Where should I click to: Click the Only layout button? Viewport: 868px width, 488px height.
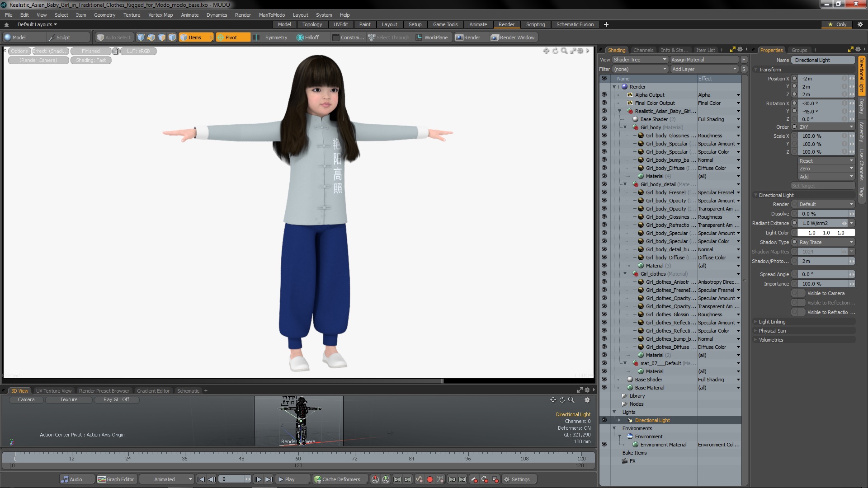click(x=837, y=24)
